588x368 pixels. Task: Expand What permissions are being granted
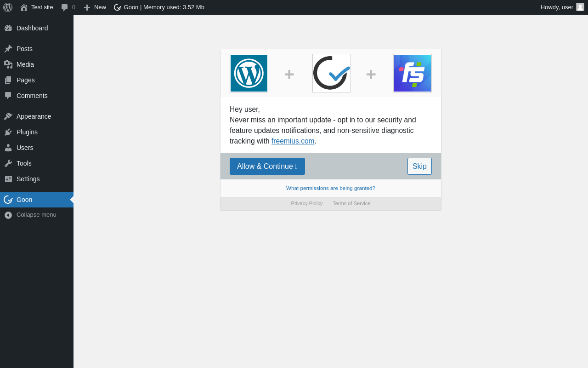[331, 188]
